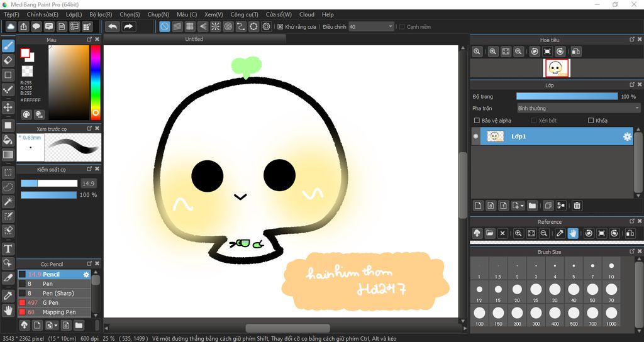Zoom out on the Navigator panel

coord(518,52)
